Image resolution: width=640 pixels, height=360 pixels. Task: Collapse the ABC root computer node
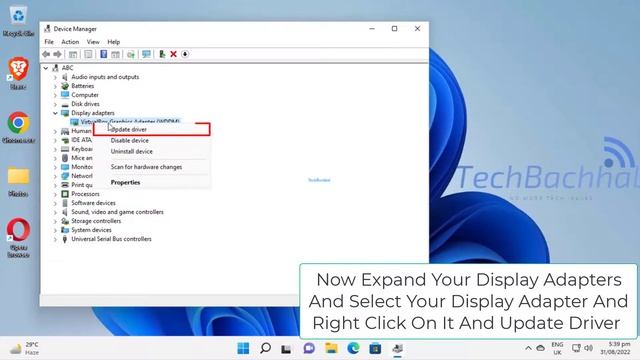point(46,68)
